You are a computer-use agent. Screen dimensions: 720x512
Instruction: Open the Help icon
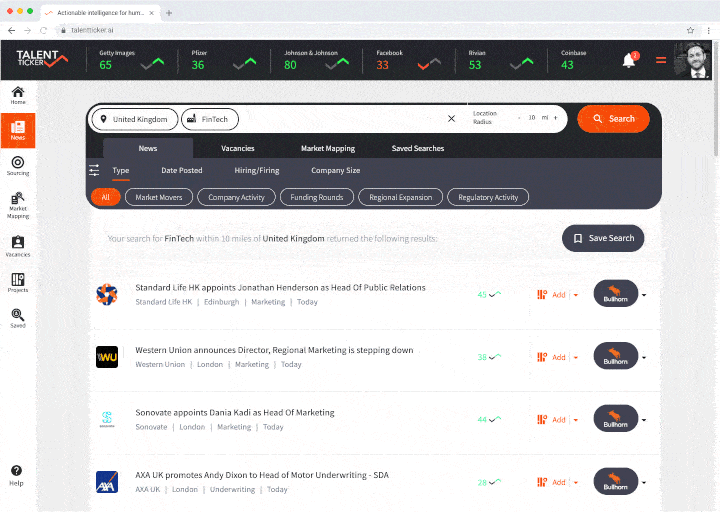click(17, 476)
